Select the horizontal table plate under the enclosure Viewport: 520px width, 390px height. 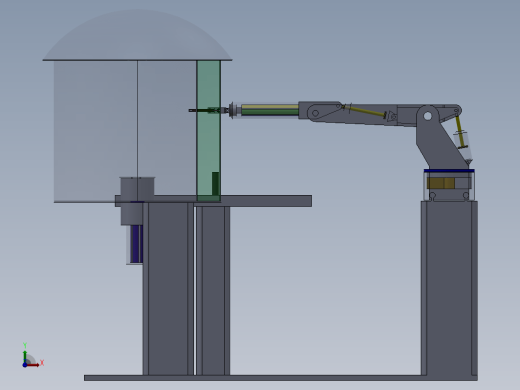click(213, 201)
